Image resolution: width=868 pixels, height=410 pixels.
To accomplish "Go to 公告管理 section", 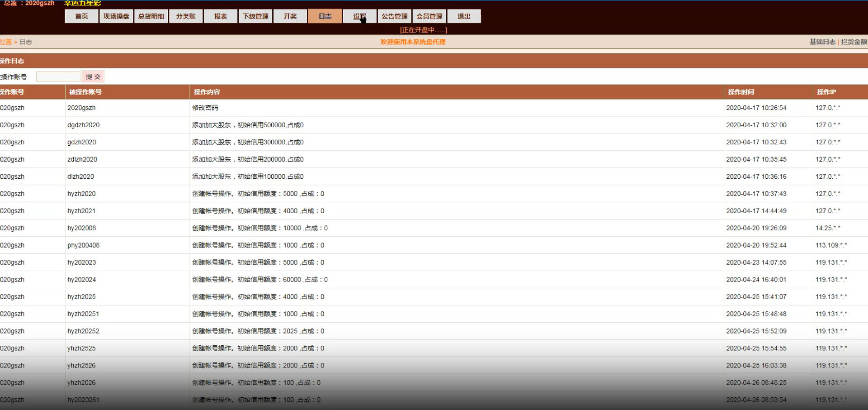I will coord(395,16).
